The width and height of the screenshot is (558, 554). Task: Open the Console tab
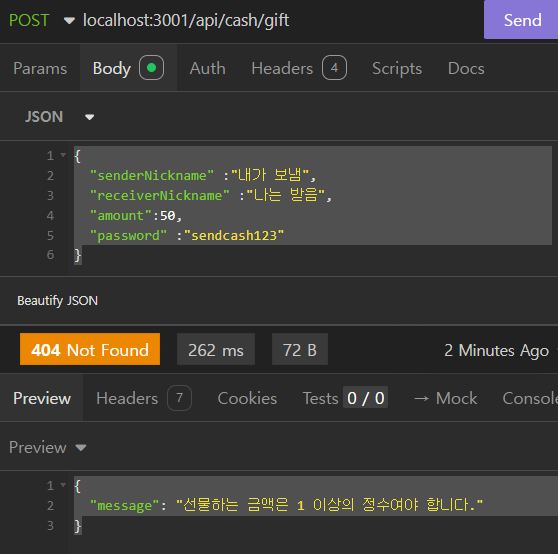click(x=530, y=398)
